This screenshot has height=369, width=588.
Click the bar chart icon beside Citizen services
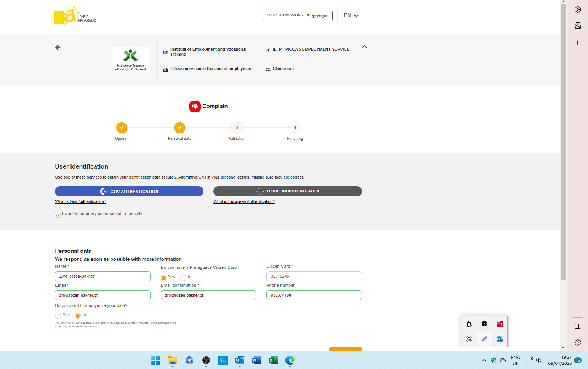166,69
